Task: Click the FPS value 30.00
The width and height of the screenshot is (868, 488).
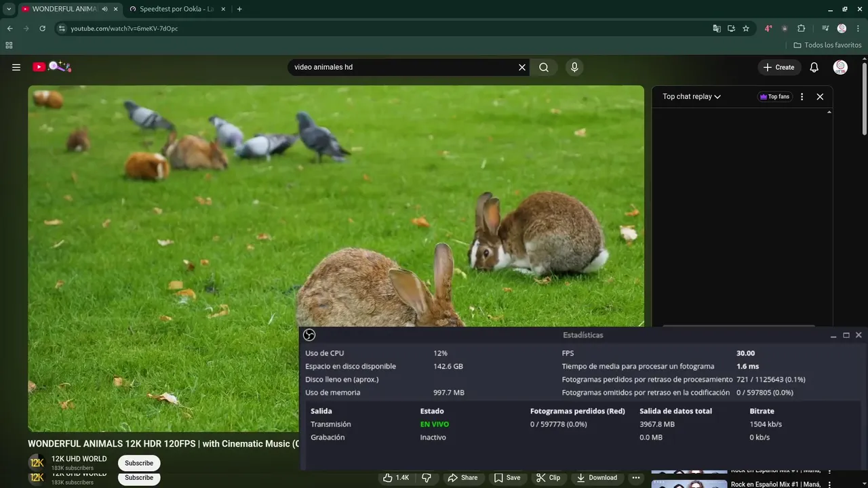Action: point(746,353)
